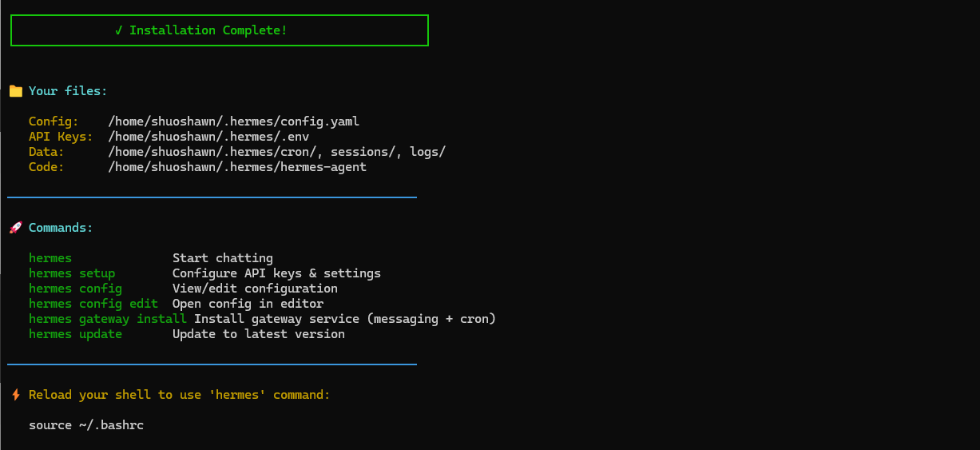Screen dimensions: 980x450
Task: Click the 'Commands:' heading text
Action: (61, 228)
